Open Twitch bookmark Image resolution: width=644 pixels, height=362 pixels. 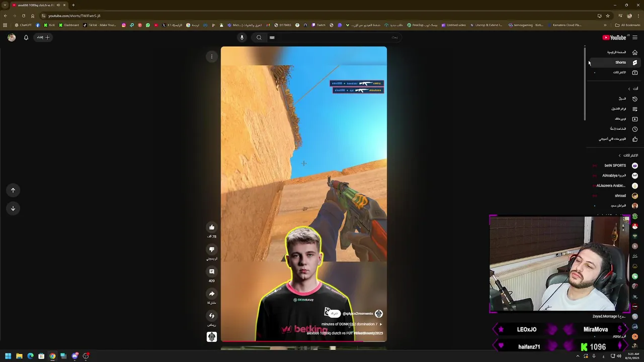(318, 25)
